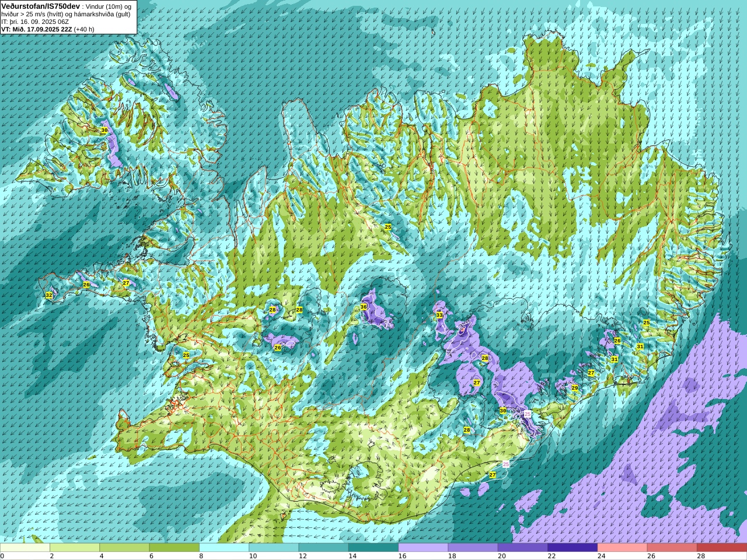
Task: Select the 'VT: Mið. 17.09.2025 22Z' valid time
Action: click(36, 29)
